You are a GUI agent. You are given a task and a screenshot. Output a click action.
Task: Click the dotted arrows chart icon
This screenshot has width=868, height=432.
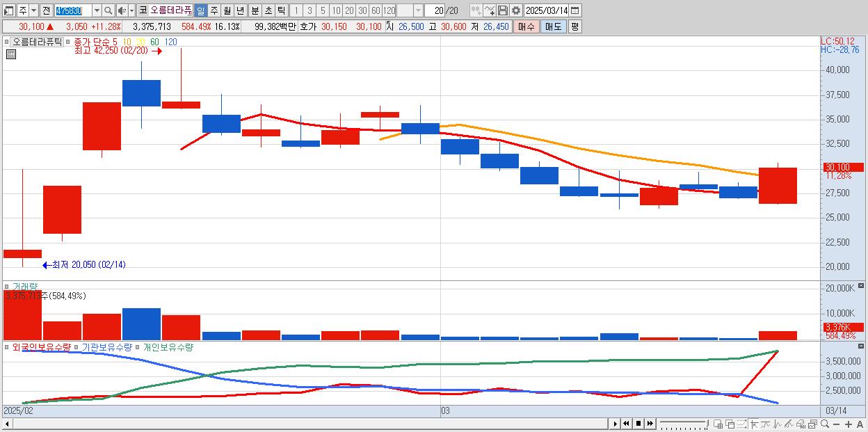click(x=741, y=424)
